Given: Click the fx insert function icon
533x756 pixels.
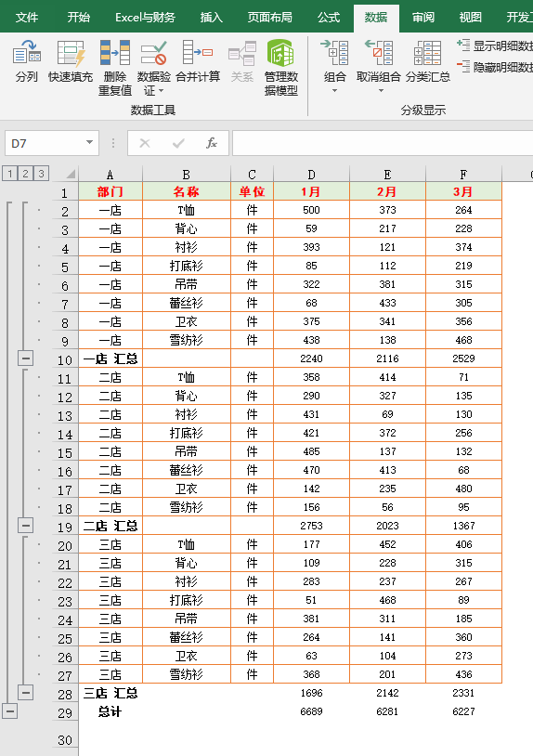Looking at the screenshot, I should click(212, 143).
